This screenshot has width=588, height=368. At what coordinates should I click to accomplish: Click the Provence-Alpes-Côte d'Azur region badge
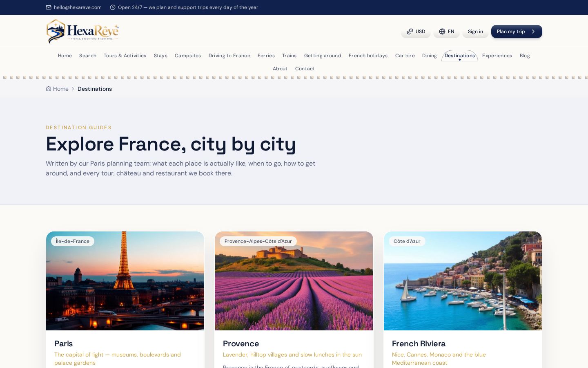point(258,241)
